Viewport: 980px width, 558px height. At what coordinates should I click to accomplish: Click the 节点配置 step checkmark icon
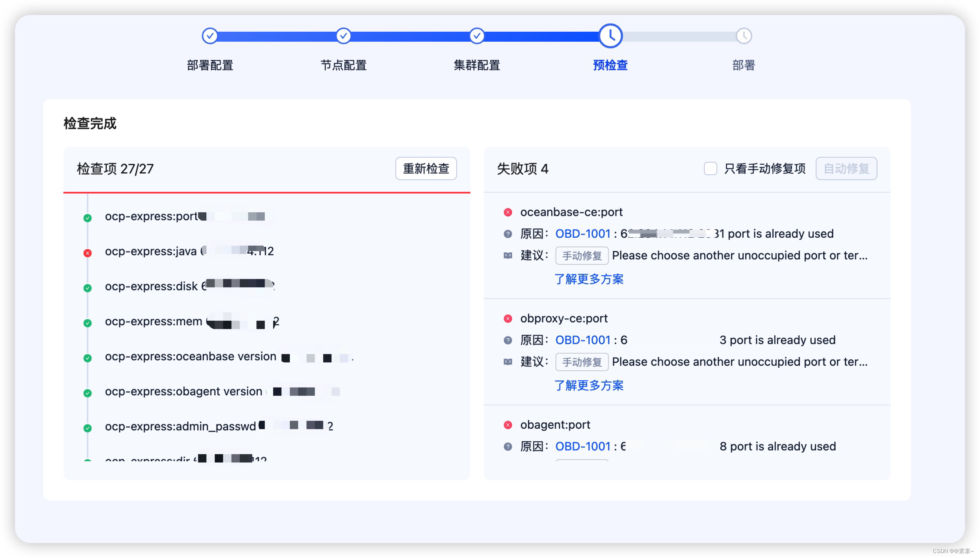click(343, 36)
